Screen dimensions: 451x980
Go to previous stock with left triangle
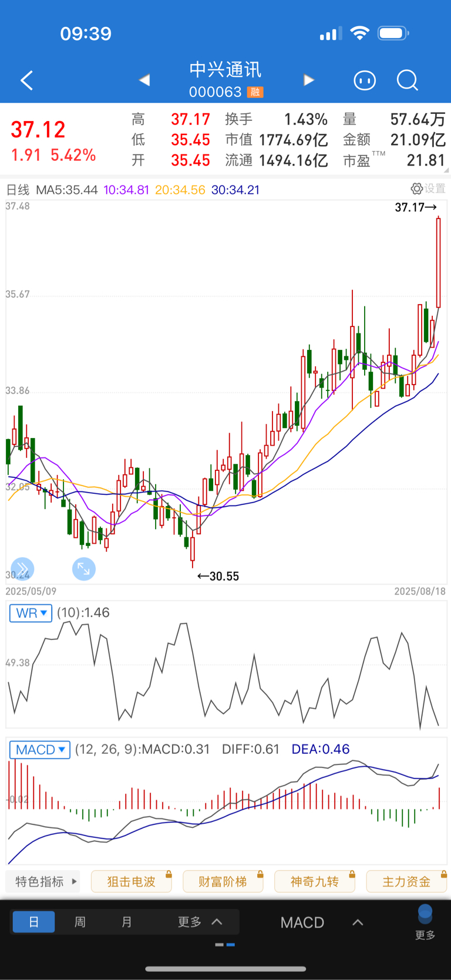click(x=144, y=80)
